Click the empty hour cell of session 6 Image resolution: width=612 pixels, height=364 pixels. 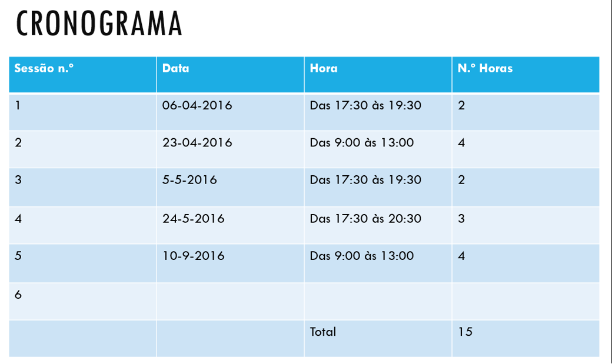click(378, 301)
